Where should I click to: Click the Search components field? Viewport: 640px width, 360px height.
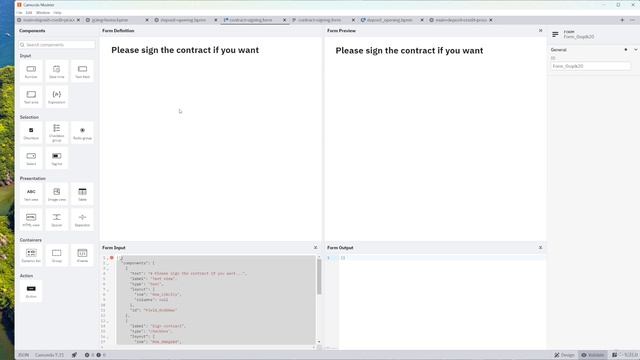(57, 44)
